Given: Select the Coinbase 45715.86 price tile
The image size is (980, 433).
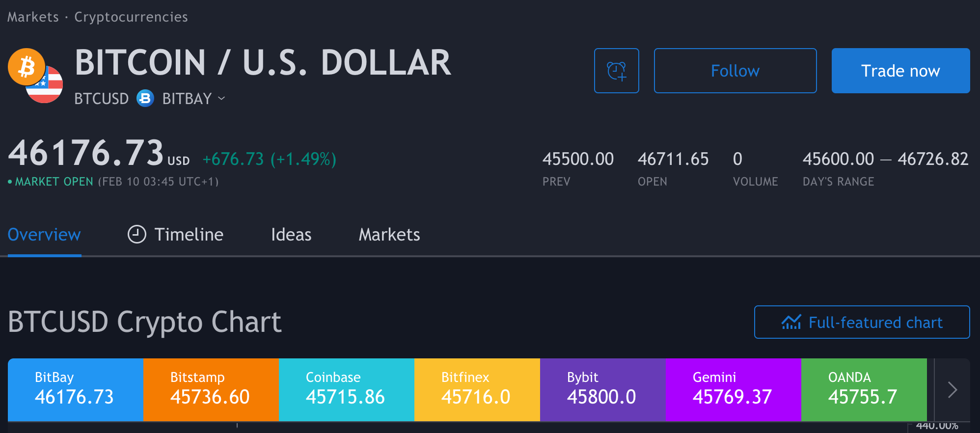Looking at the screenshot, I should point(347,390).
